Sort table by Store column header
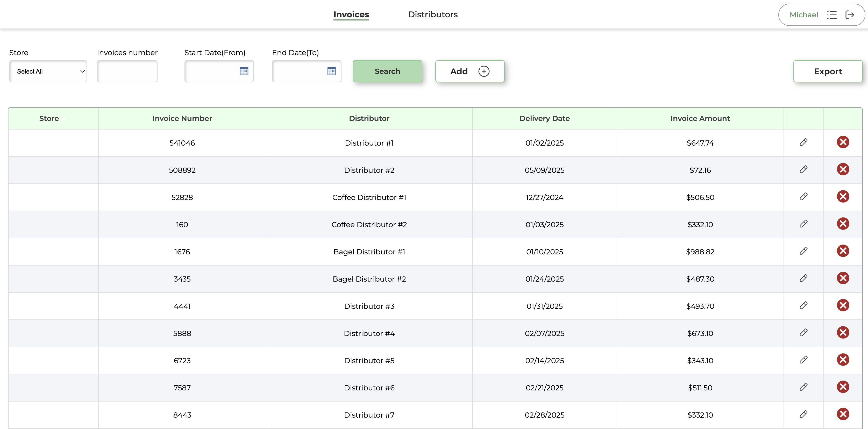 point(49,118)
